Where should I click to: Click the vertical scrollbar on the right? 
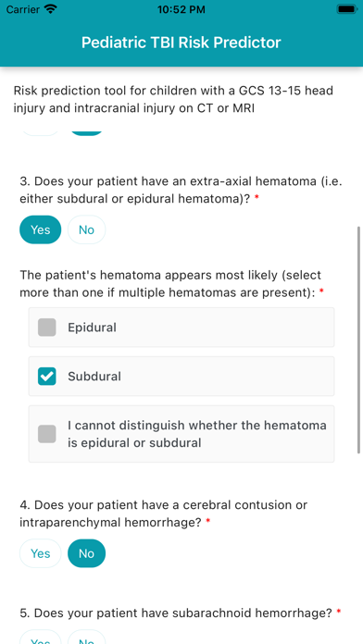[359, 340]
